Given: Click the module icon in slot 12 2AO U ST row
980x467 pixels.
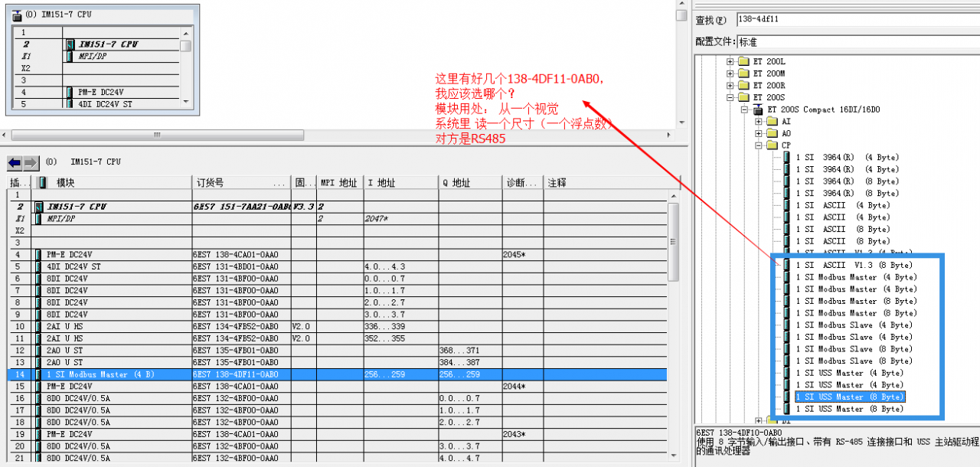Looking at the screenshot, I should pyautogui.click(x=38, y=350).
